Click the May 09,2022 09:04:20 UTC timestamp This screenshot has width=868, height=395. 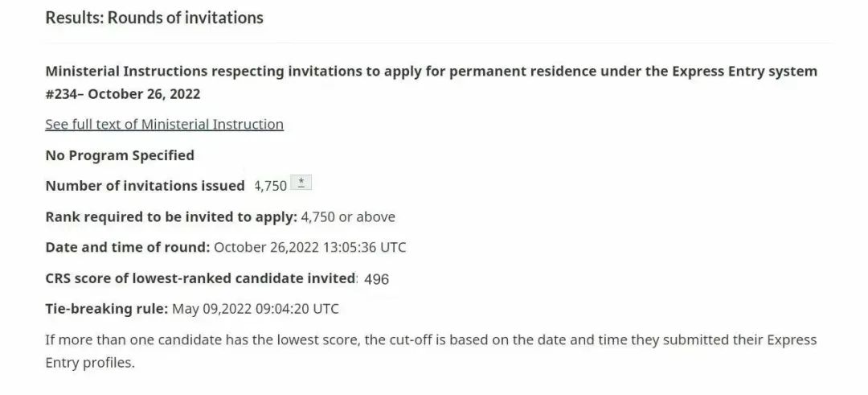point(256,308)
